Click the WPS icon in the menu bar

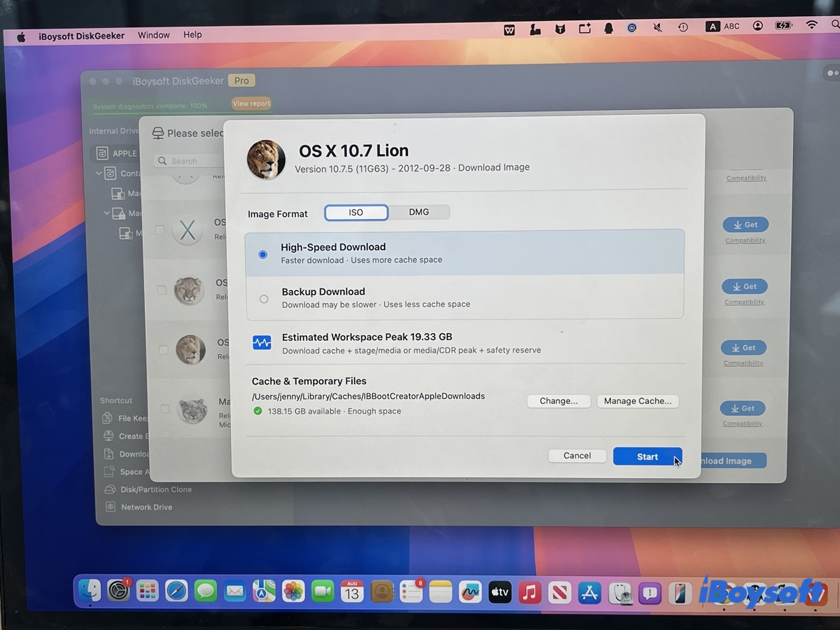point(510,29)
